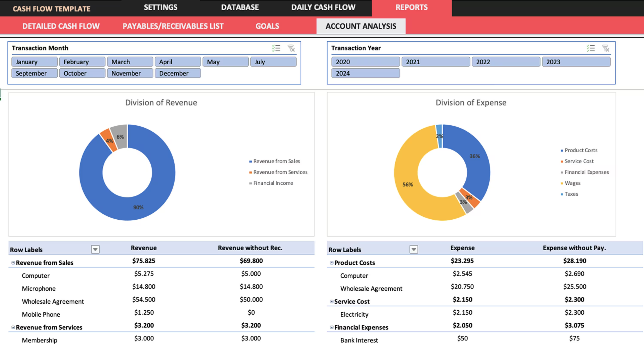The height and width of the screenshot is (344, 644).
Task: Open expense Row Labels filter dropdown
Action: pyautogui.click(x=414, y=249)
